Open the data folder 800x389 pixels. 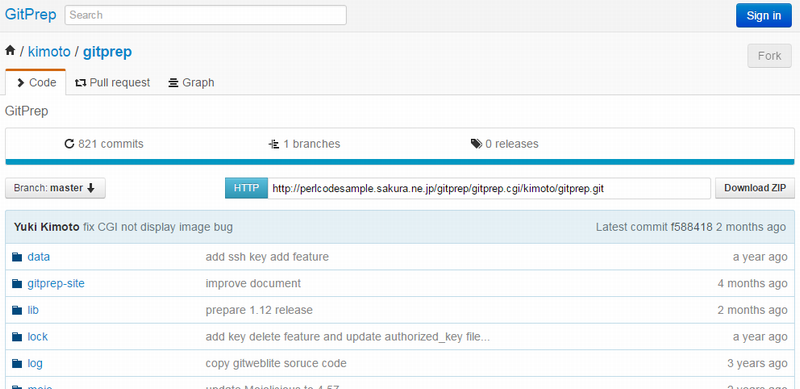point(39,257)
